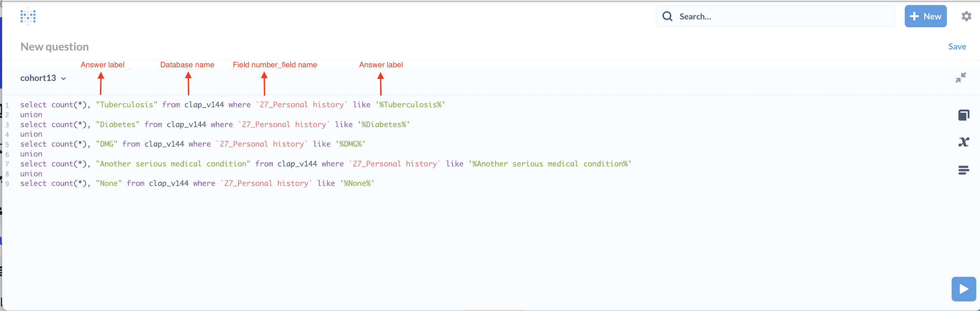This screenshot has height=311, width=980.
Task: Focus the Search input field
Action: (784, 16)
